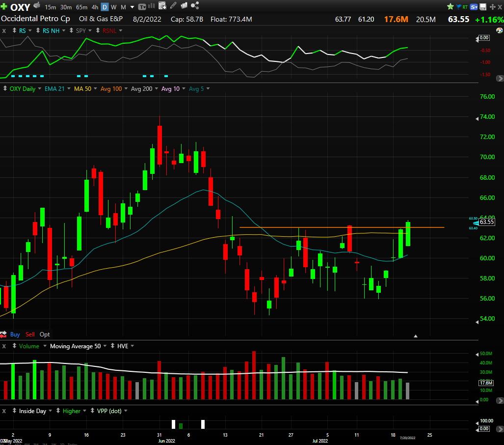
Task: Open the Avg 100 plot dropdown
Action: [x=126, y=88]
